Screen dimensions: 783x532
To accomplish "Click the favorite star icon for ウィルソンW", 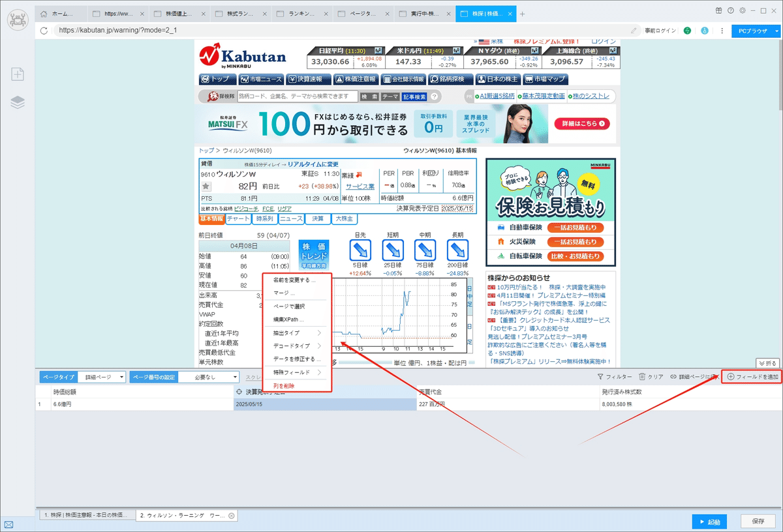I will coord(206,186).
